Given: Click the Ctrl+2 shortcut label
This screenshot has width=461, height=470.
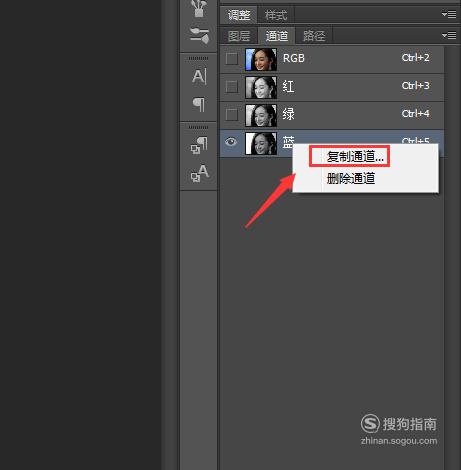Looking at the screenshot, I should click(x=415, y=58).
